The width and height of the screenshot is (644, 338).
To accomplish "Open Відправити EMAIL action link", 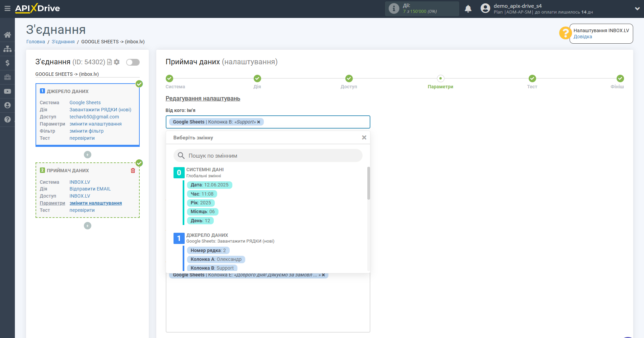I will click(x=90, y=189).
